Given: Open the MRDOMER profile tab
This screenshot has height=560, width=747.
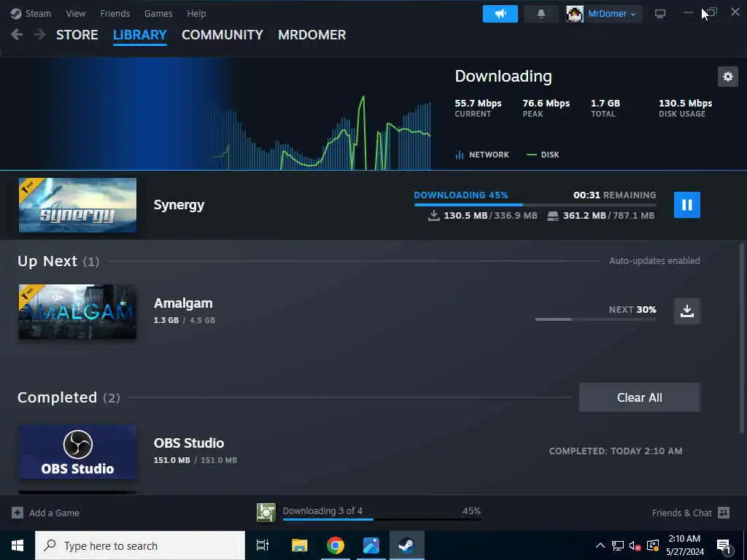Looking at the screenshot, I should [311, 35].
